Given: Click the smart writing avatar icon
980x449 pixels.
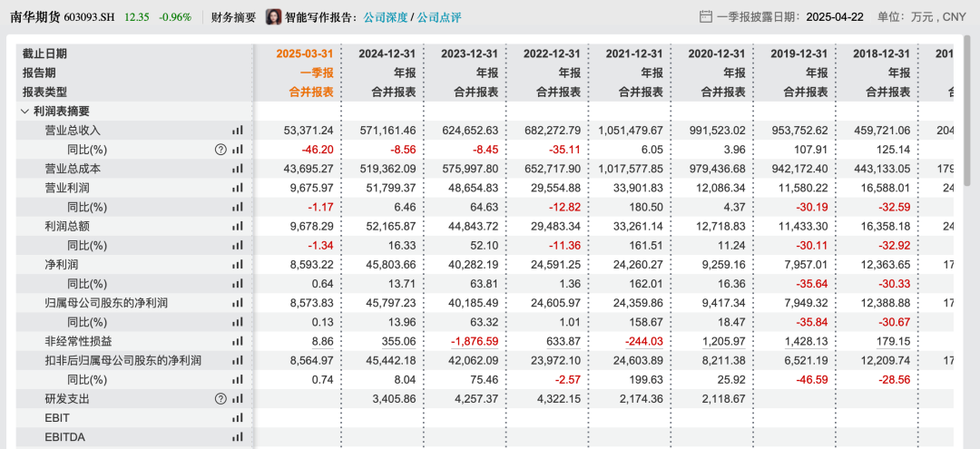Looking at the screenshot, I should (x=273, y=17).
